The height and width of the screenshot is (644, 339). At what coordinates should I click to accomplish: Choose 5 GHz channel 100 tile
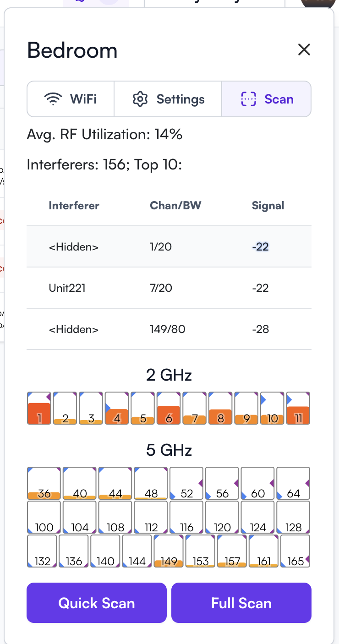pyautogui.click(x=44, y=517)
